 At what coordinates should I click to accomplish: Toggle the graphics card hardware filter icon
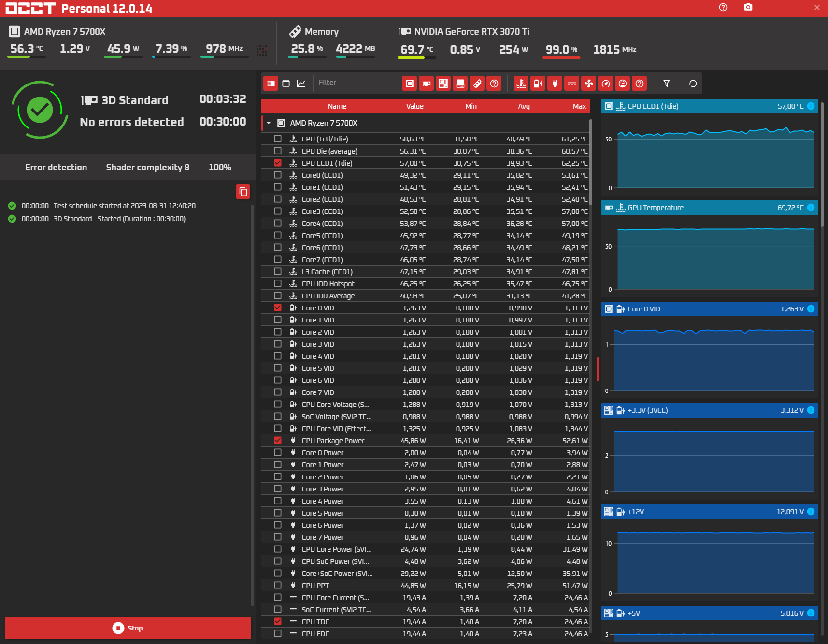point(427,84)
